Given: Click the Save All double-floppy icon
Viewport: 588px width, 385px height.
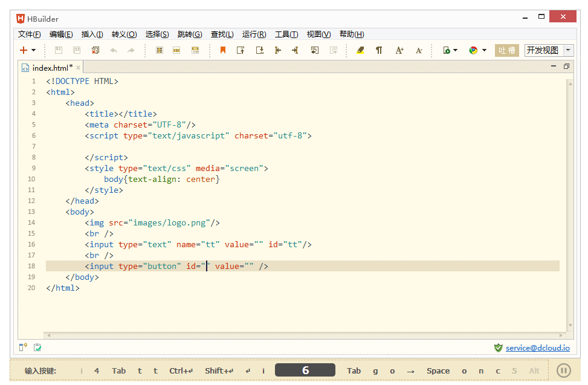Looking at the screenshot, I should coord(77,50).
